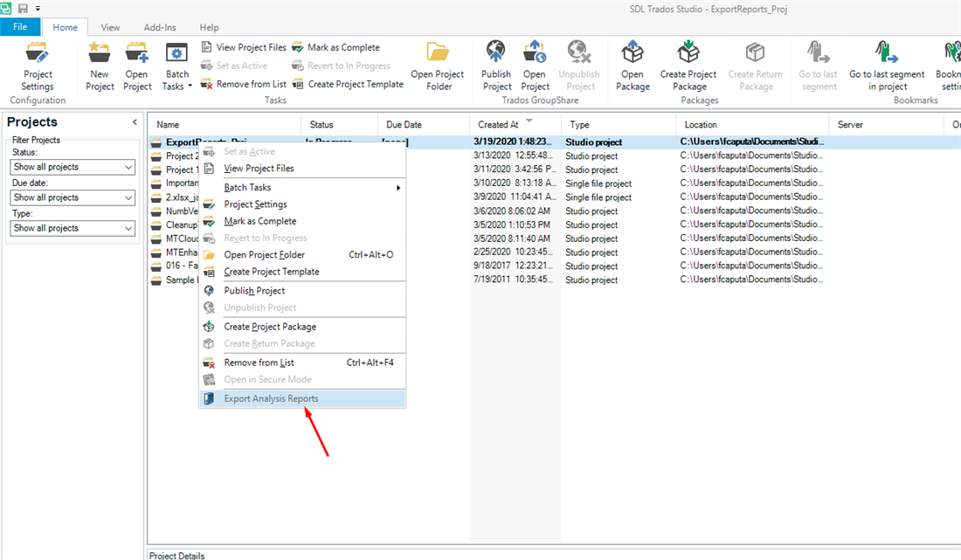This screenshot has height=560, width=961.
Task: Collapse the Projects panel with the chevron
Action: pos(135,122)
